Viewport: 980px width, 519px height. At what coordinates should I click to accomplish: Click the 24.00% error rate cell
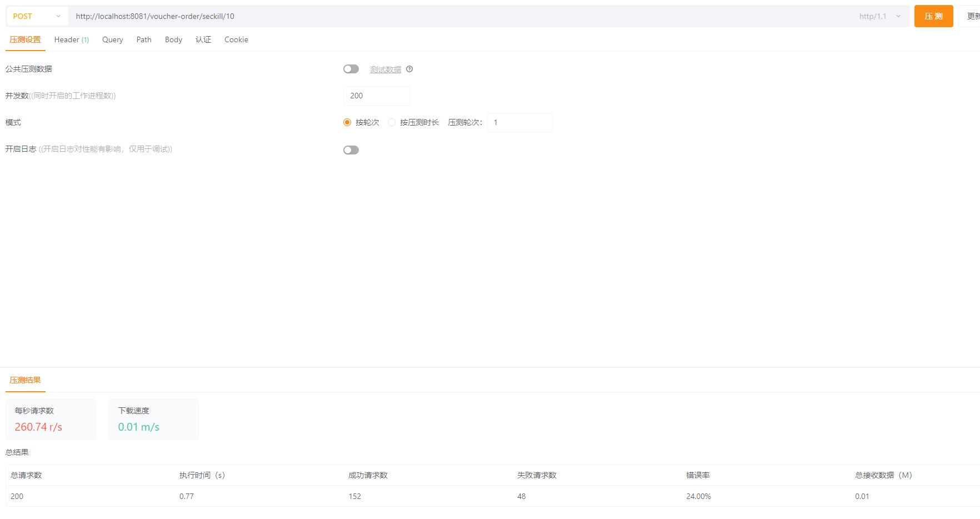(x=698, y=496)
